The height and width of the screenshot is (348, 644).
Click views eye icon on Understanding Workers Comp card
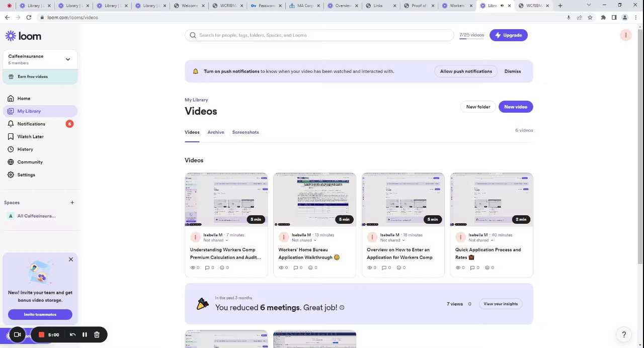coord(193,268)
